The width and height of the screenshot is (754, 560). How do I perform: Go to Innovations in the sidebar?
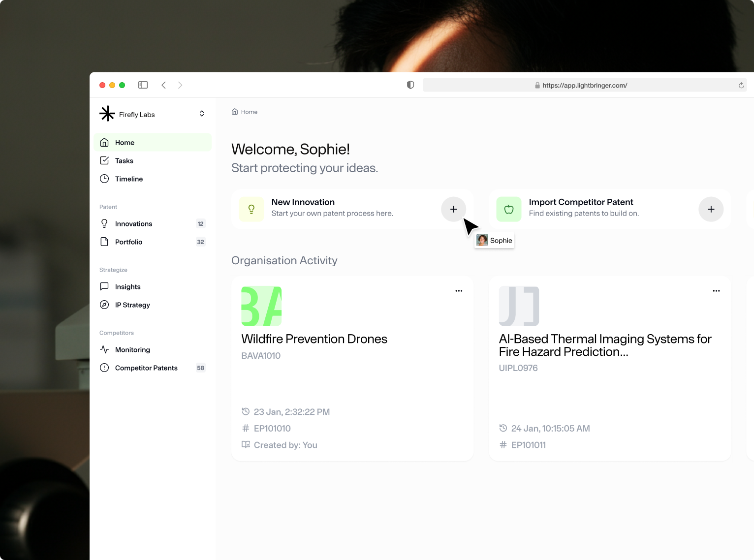pyautogui.click(x=153, y=223)
